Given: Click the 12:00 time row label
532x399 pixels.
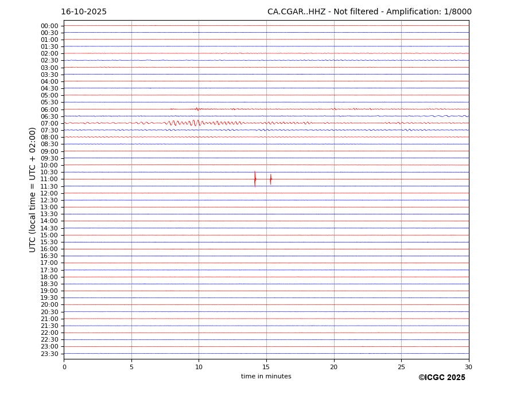Looking at the screenshot, I should tap(49, 193).
